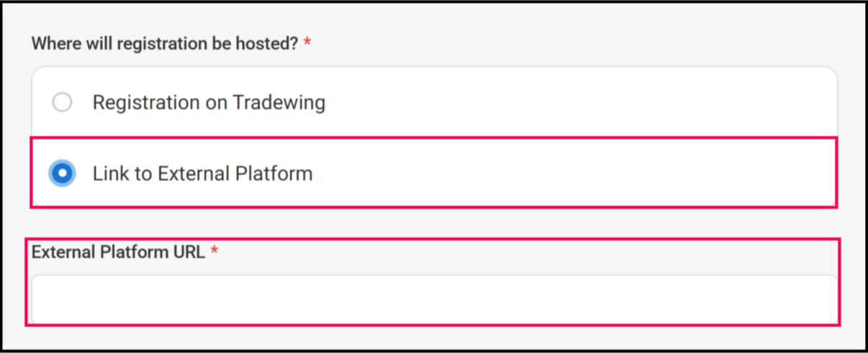Click the word "URL" in the field label
868x353 pixels.
[190, 252]
